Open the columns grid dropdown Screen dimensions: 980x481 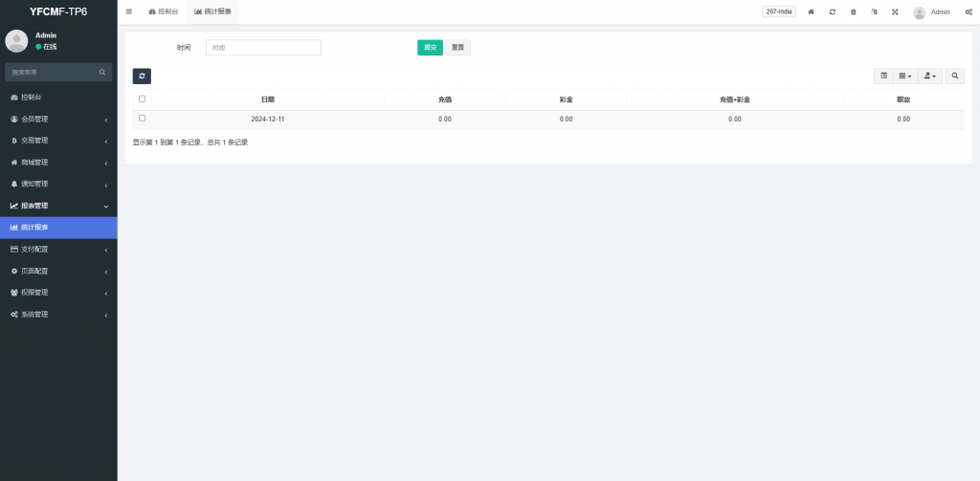[905, 76]
